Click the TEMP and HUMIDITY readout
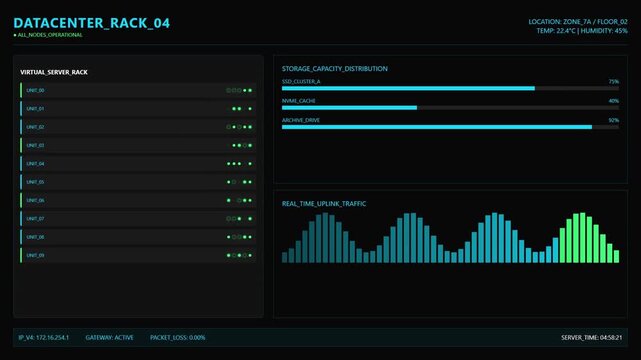The image size is (641, 360). click(582, 31)
